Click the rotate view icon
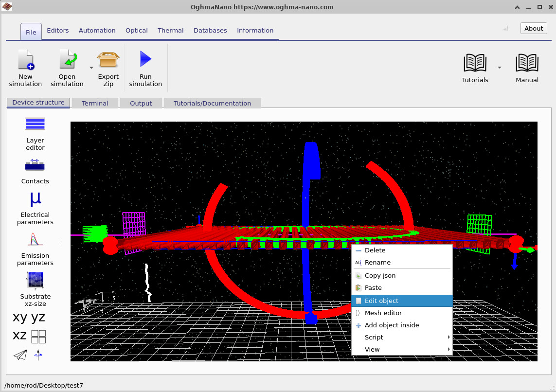556x392 pixels. pos(38,355)
